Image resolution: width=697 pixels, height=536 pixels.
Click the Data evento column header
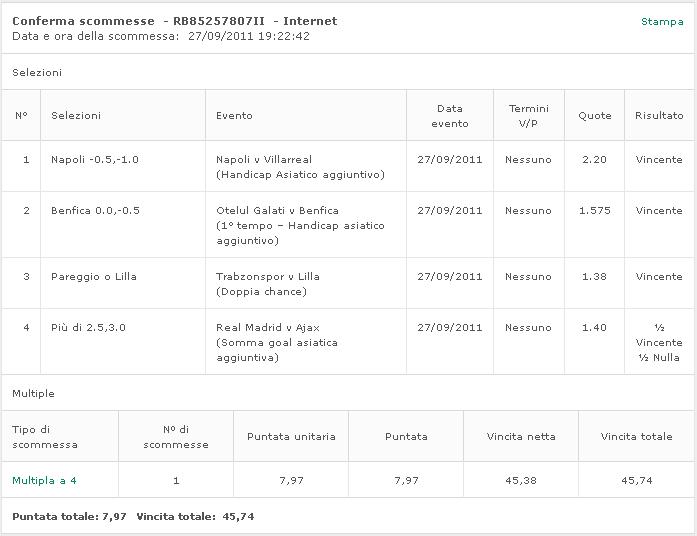point(449,116)
